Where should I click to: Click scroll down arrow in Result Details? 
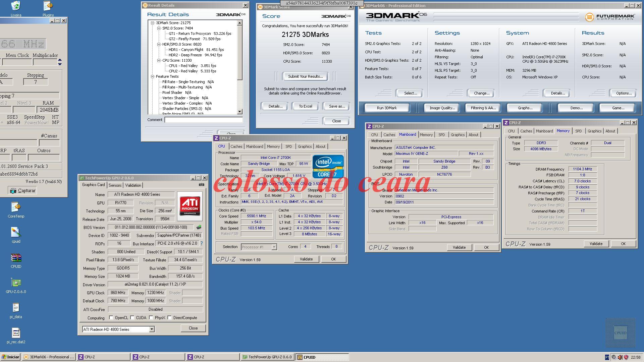click(x=239, y=112)
